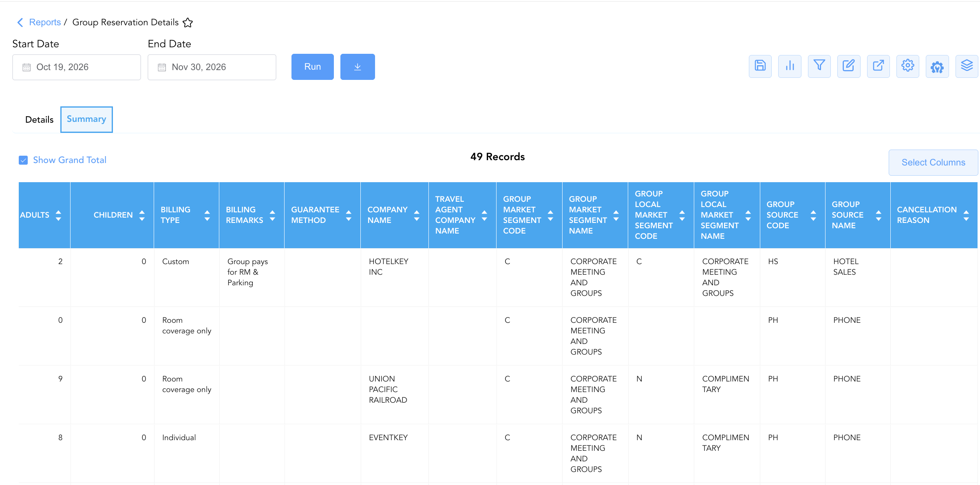Click the back chevron beside Reports

pos(20,22)
